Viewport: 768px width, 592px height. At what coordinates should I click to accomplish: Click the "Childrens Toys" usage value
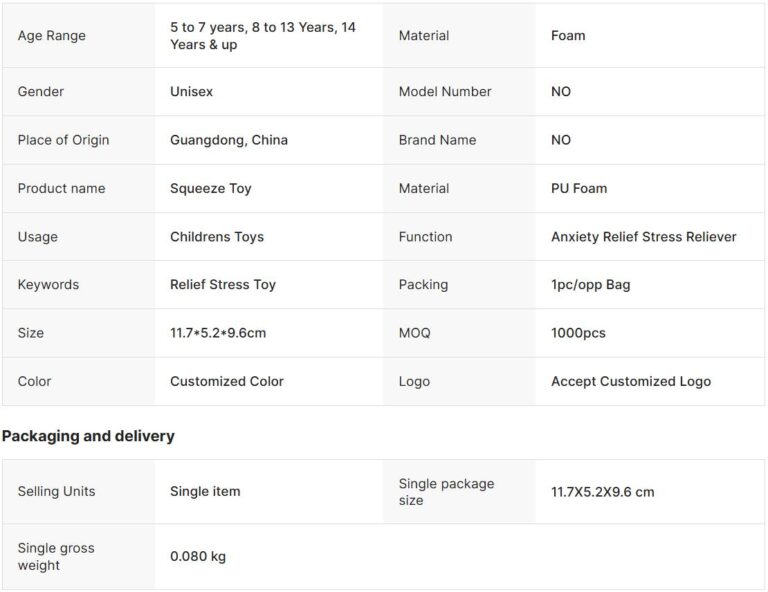pyautogui.click(x=217, y=237)
